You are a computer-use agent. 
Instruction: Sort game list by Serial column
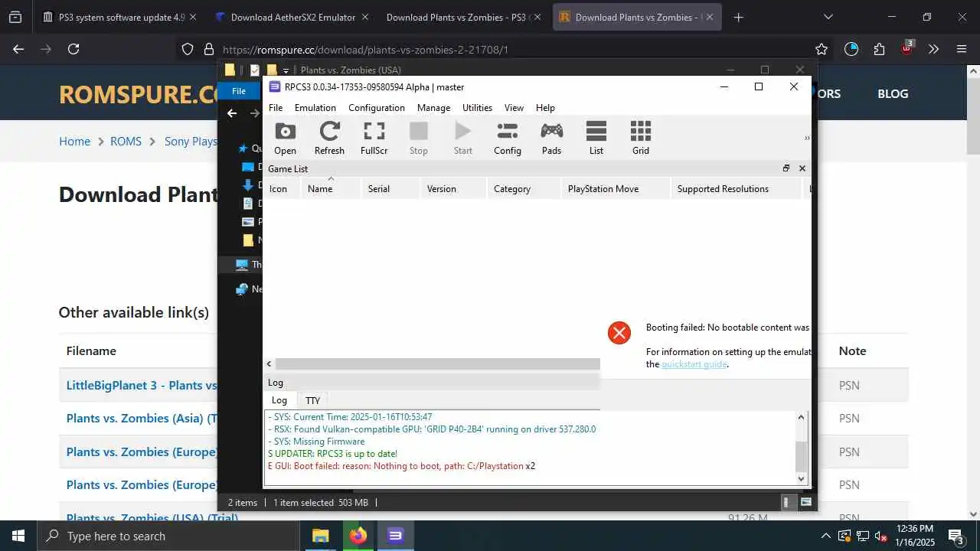pyautogui.click(x=390, y=189)
